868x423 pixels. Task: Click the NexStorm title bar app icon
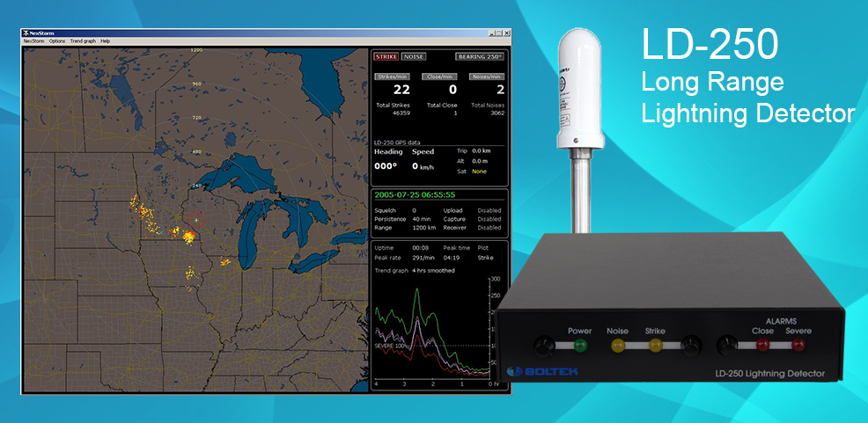(26, 33)
